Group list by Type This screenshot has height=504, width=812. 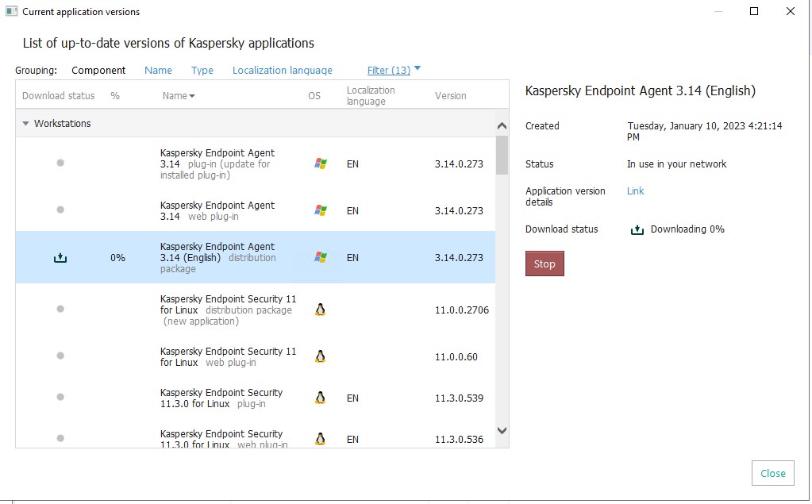202,70
